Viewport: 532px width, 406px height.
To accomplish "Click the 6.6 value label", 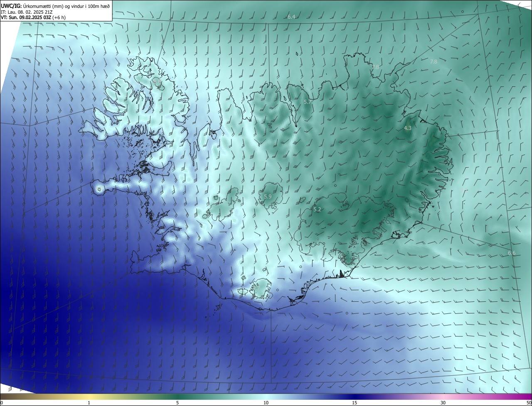I will pos(512,253).
